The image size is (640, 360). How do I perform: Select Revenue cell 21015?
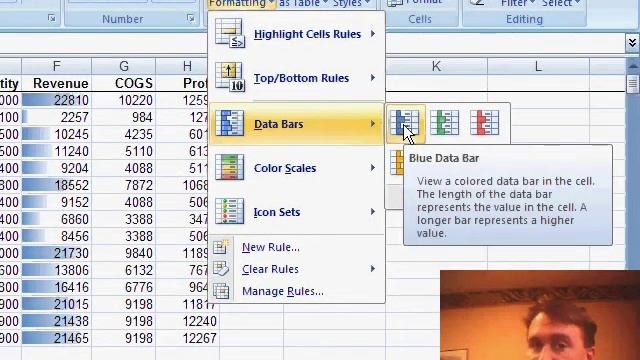(x=56, y=304)
